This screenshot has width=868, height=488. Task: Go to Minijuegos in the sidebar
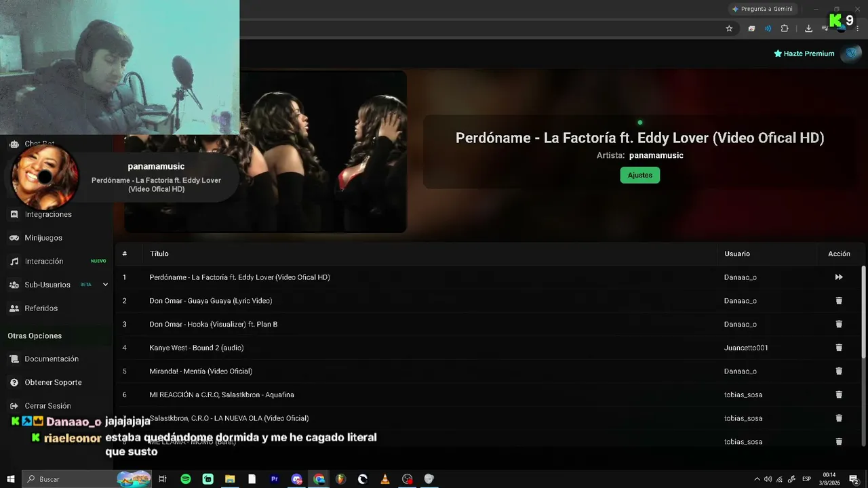(43, 238)
